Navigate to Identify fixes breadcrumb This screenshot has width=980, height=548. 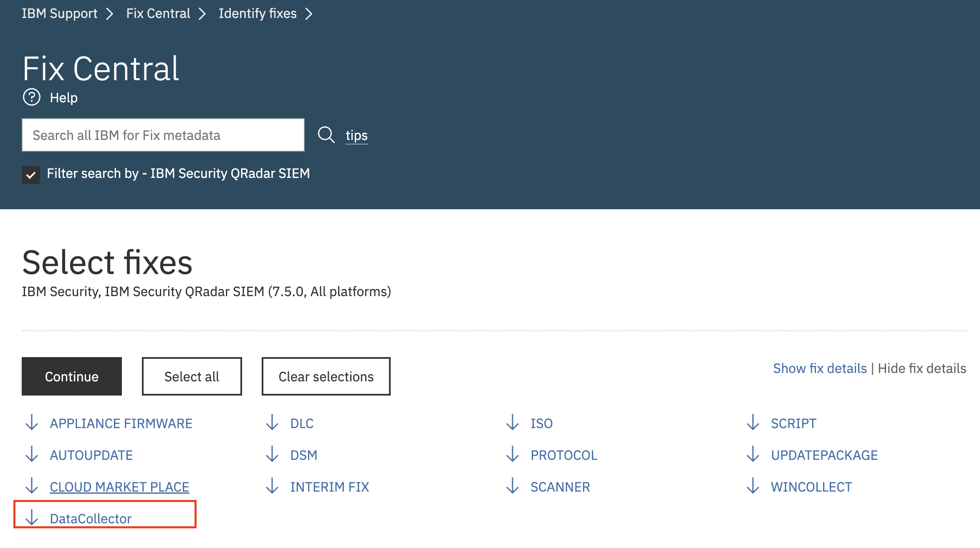[258, 13]
